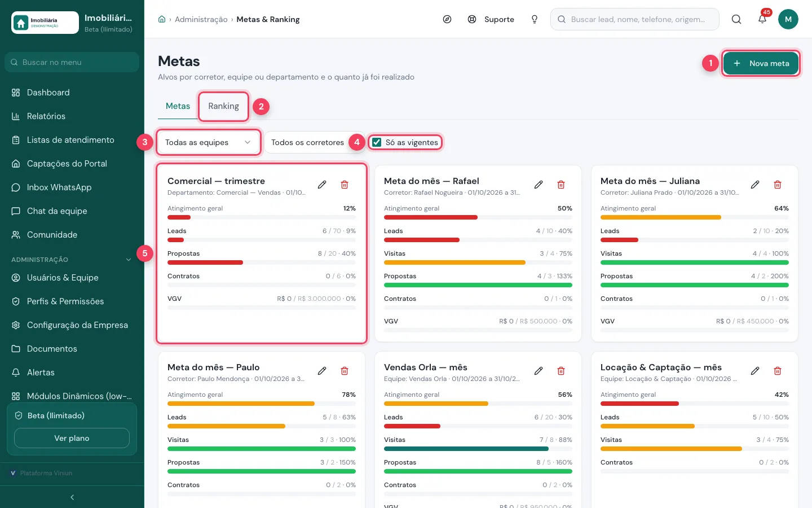The image size is (812, 508).
Task: Focus the Buscar no menu field
Action: 72,62
